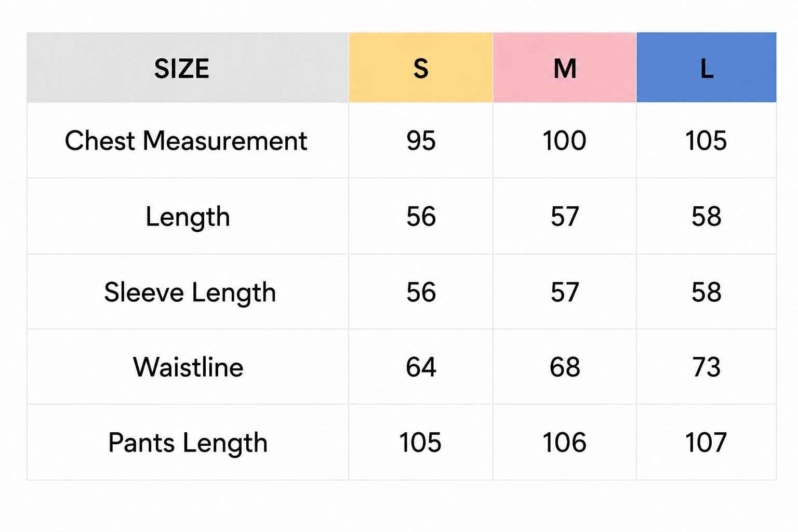Click the Chest Measurement row label
This screenshot has height=532, width=798.
tap(186, 141)
